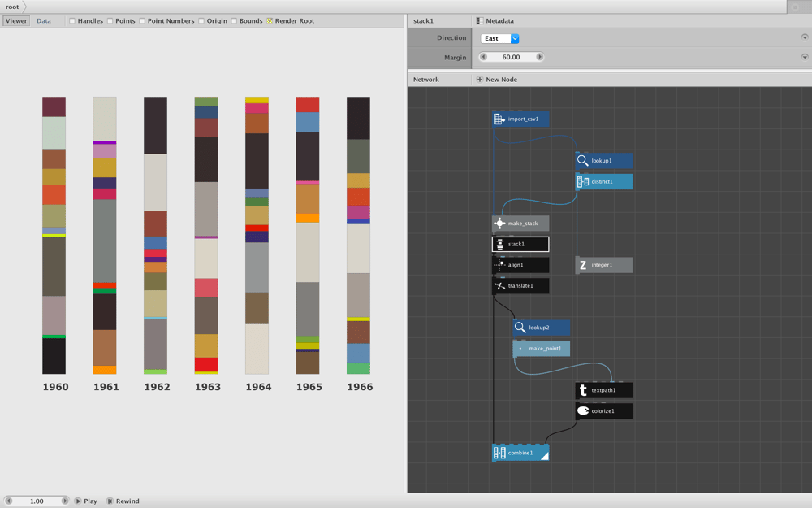Select the distinct1 node label

tap(602, 181)
